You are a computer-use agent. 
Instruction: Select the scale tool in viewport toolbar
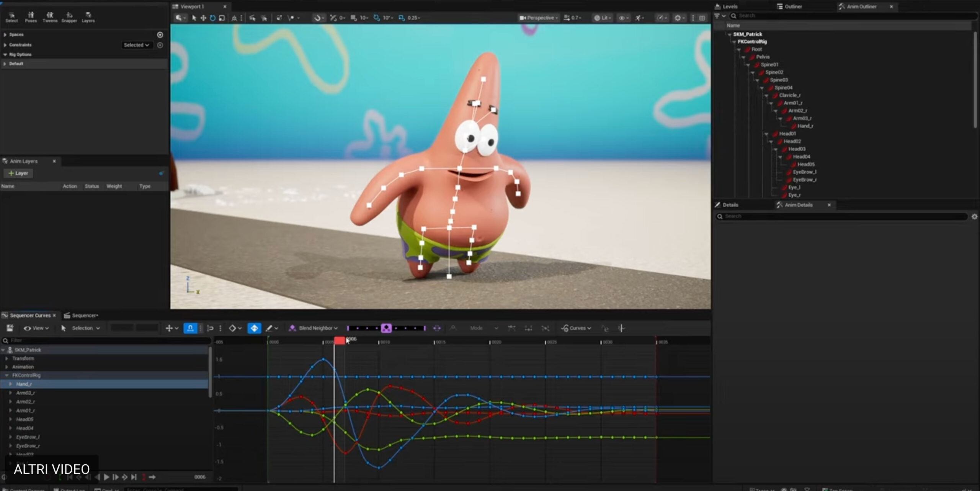tap(222, 18)
